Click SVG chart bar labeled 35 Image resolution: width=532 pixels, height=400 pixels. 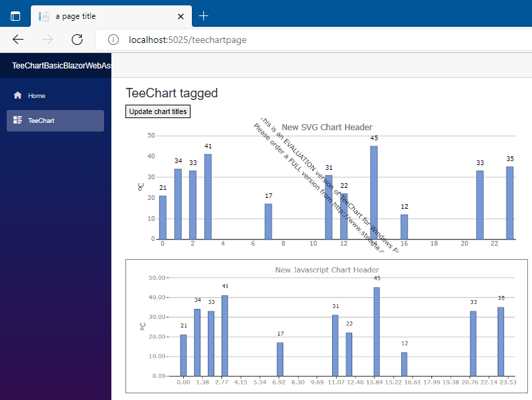(510, 203)
